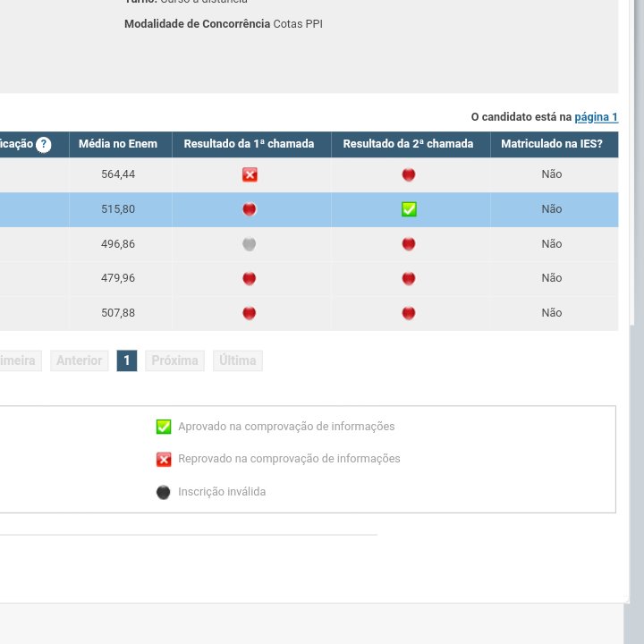
Task: Select the highlighted 515,80 score cell
Action: tap(121, 209)
